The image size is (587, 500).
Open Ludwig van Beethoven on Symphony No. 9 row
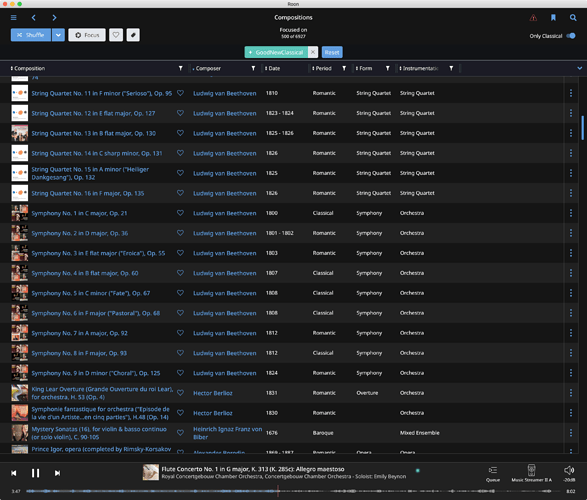coord(225,373)
